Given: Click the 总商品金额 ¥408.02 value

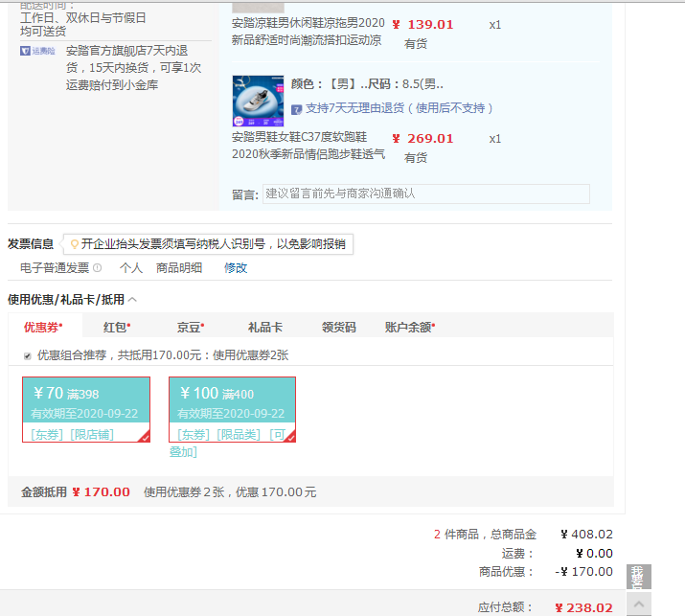Looking at the screenshot, I should (586, 535).
